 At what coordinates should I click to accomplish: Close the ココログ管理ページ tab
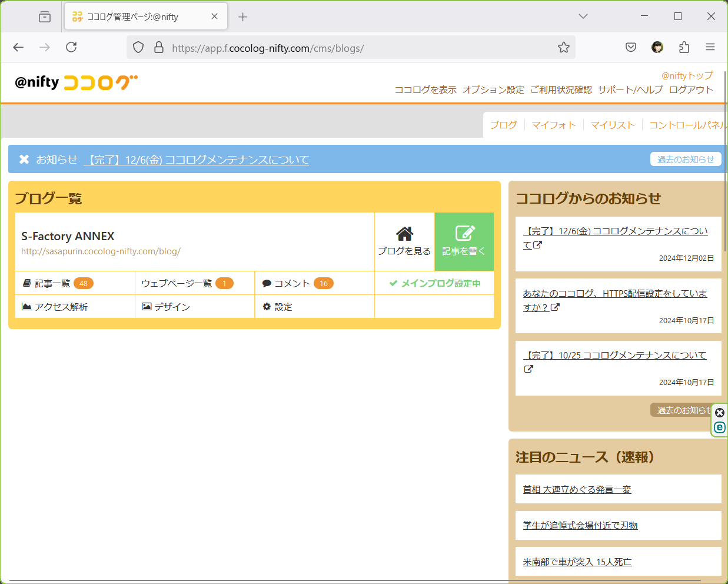(x=215, y=16)
